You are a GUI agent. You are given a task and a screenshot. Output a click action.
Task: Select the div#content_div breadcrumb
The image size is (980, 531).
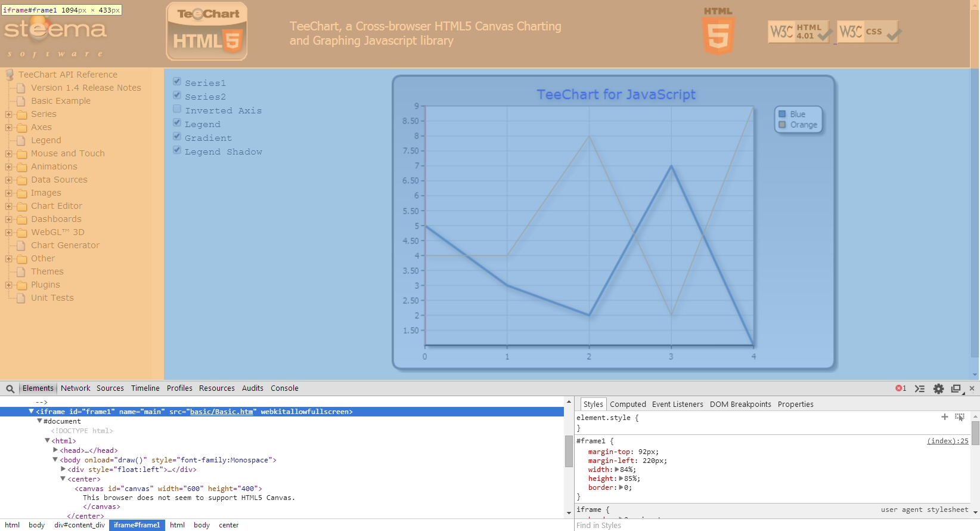79,525
